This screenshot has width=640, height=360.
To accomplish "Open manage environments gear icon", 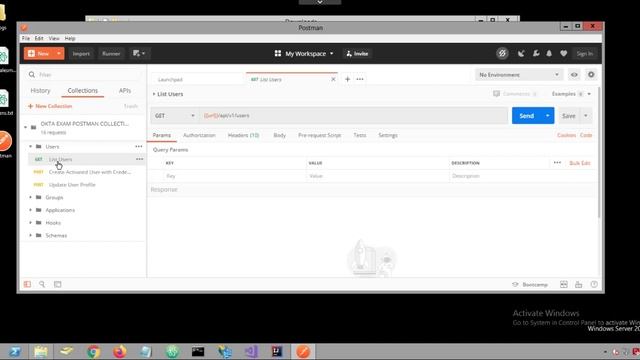I will coord(591,74).
